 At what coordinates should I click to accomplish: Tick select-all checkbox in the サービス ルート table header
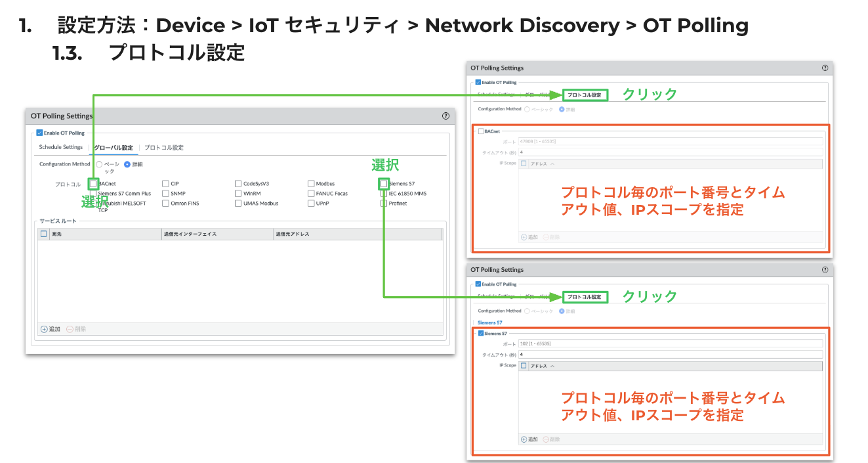click(43, 234)
